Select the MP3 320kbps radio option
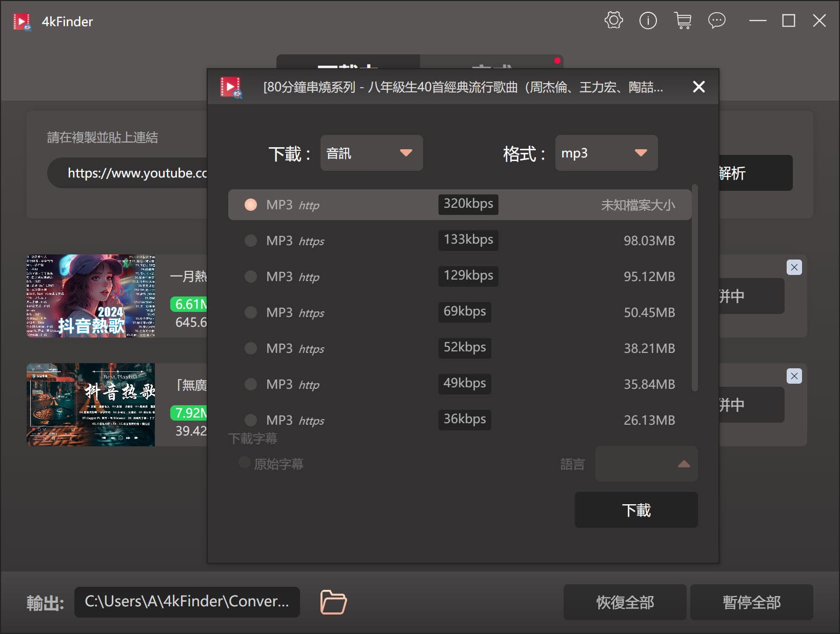The width and height of the screenshot is (840, 634). 251,205
